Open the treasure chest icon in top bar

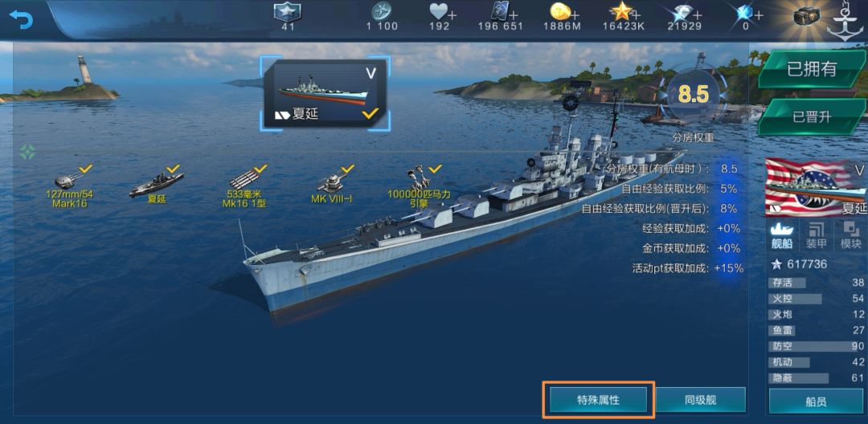click(x=806, y=17)
